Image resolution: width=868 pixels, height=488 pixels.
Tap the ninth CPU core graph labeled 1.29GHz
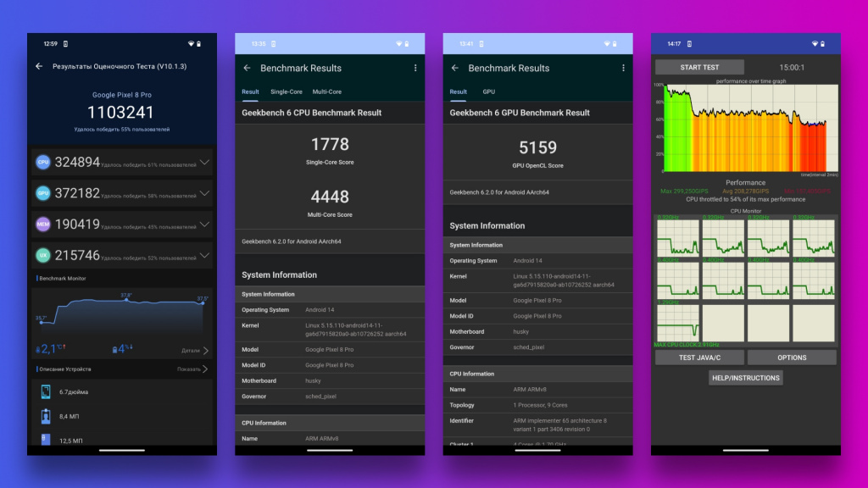coord(678,322)
